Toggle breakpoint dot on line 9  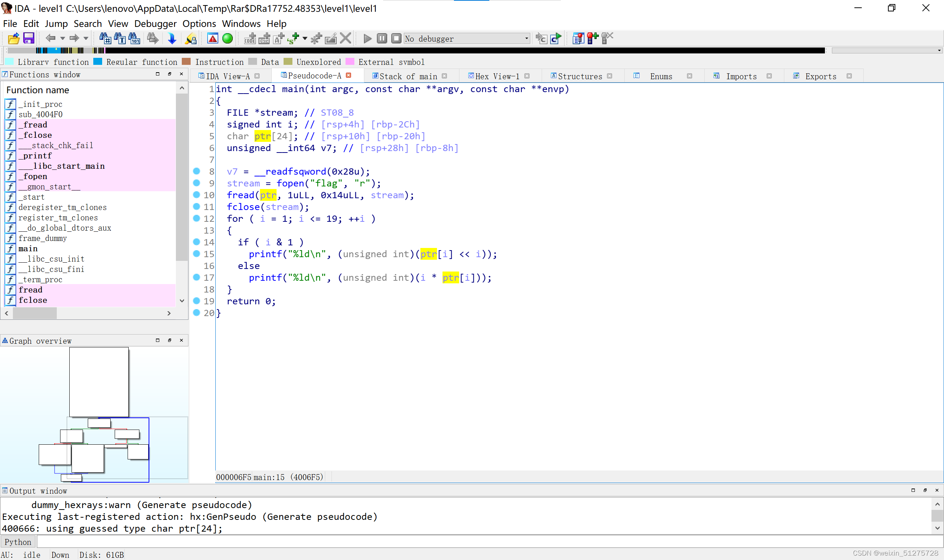196,183
